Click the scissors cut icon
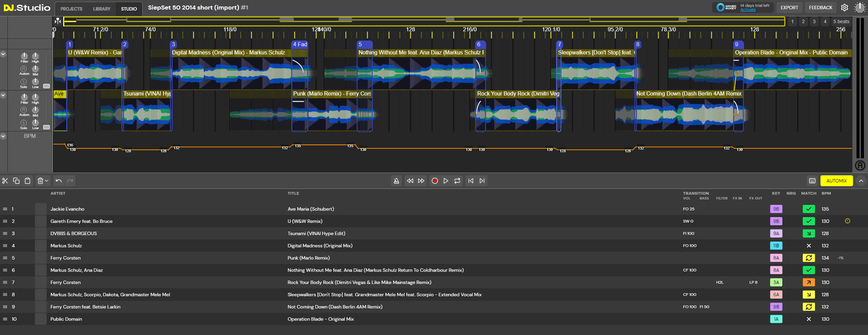 (x=5, y=181)
